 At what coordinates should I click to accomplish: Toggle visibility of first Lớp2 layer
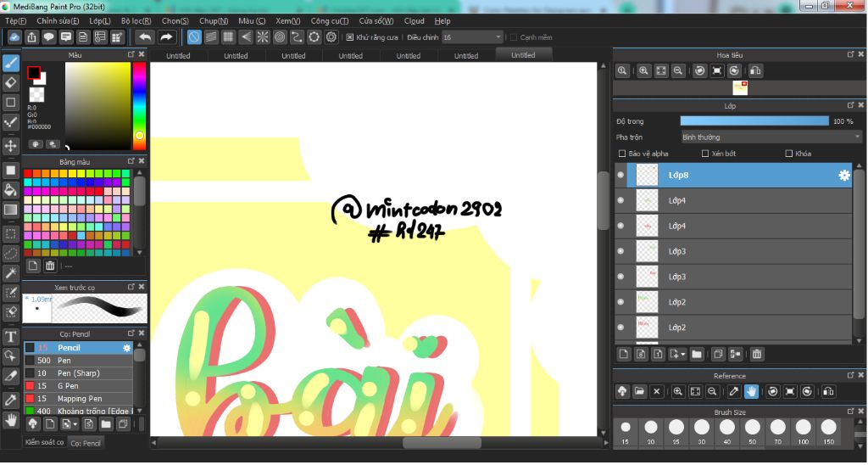point(620,302)
